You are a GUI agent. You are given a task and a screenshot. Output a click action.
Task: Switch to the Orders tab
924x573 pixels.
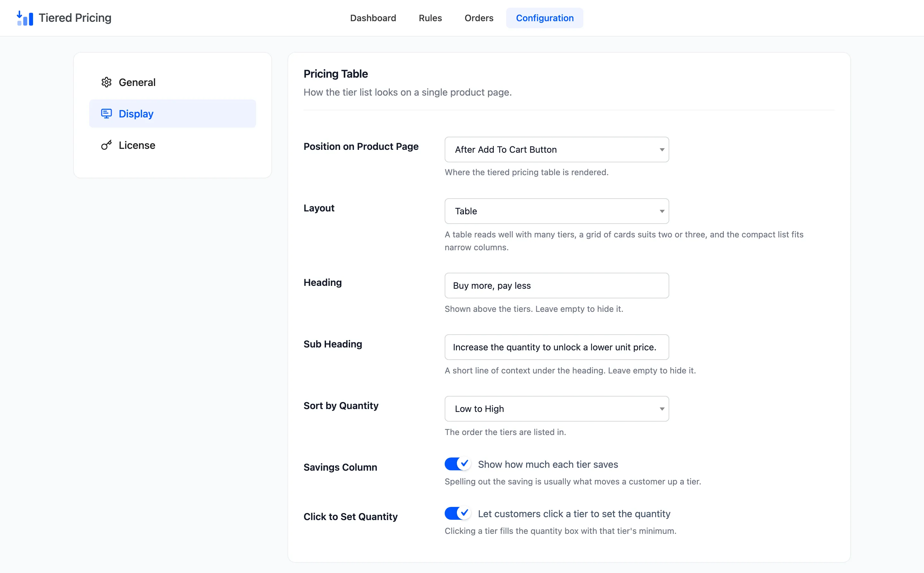(x=479, y=18)
